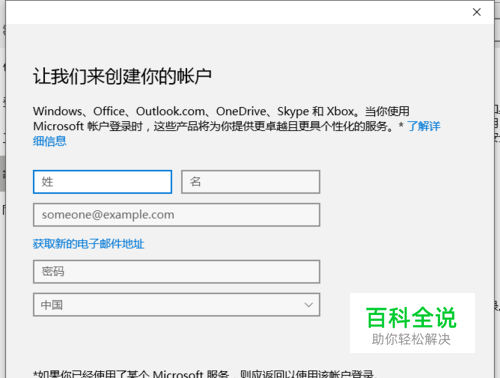
Task: Open the 了解详细信息 link
Action: (x=424, y=126)
